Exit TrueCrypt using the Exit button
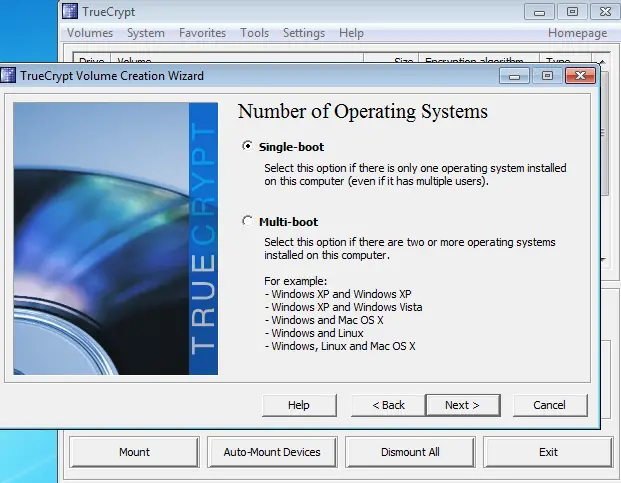The image size is (621, 483). tap(548, 452)
